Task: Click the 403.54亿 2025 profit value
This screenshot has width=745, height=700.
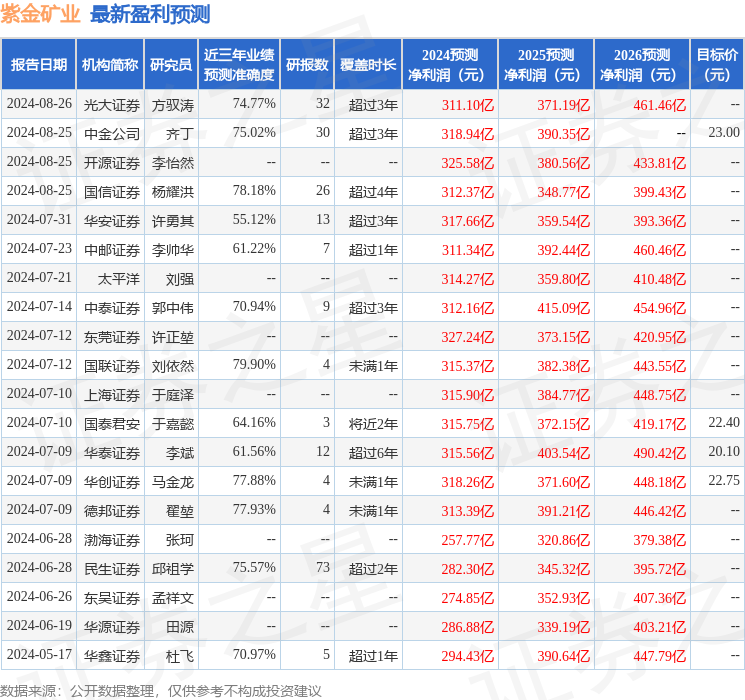Action: pyautogui.click(x=564, y=452)
